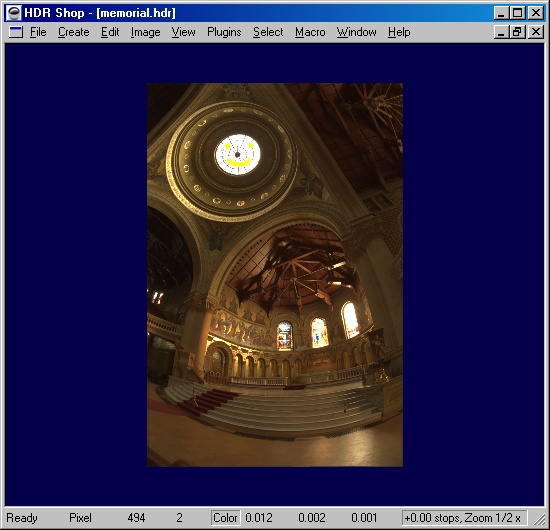Image resolution: width=550 pixels, height=530 pixels.
Task: Open the Window menu
Action: coord(356,32)
